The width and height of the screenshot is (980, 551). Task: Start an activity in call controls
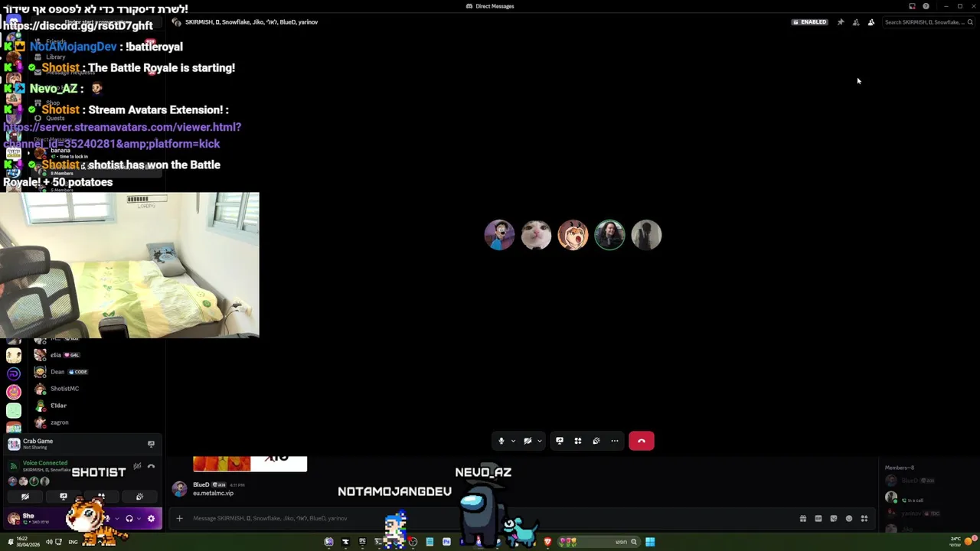point(578,441)
